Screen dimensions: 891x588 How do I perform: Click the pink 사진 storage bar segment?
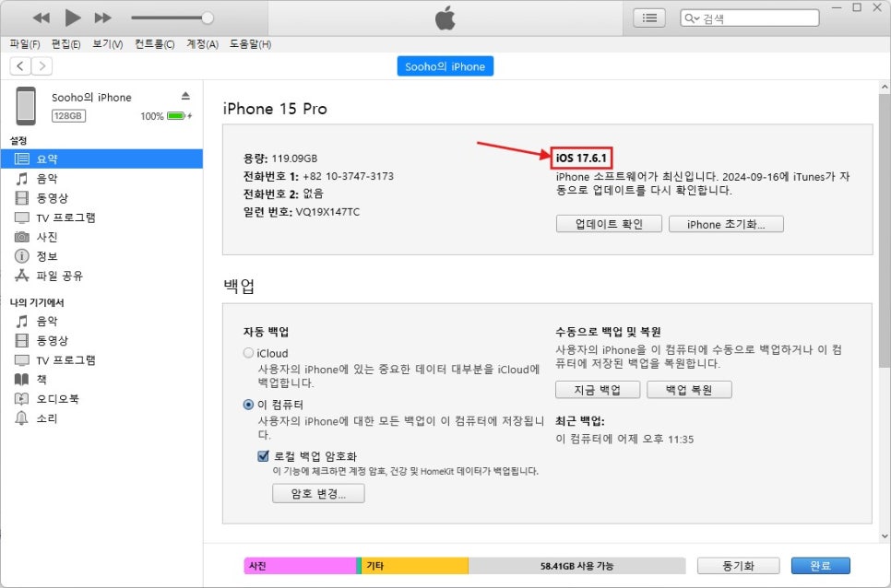pos(299,565)
